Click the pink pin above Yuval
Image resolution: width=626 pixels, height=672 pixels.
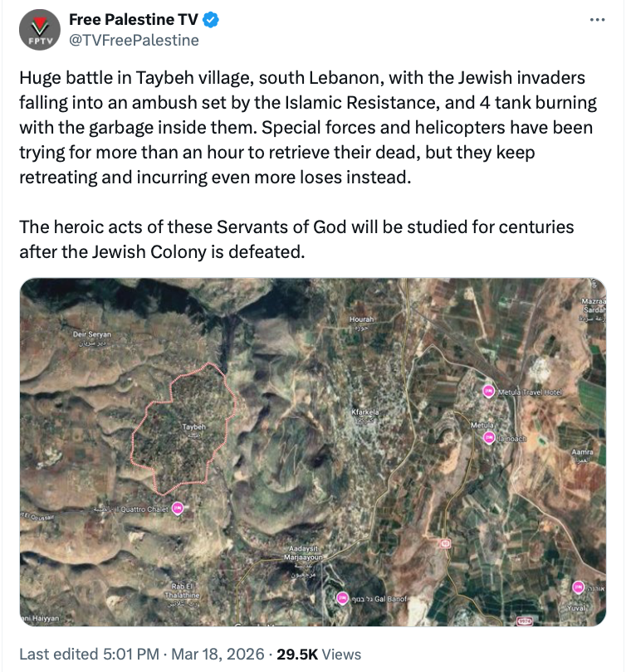coord(579,587)
